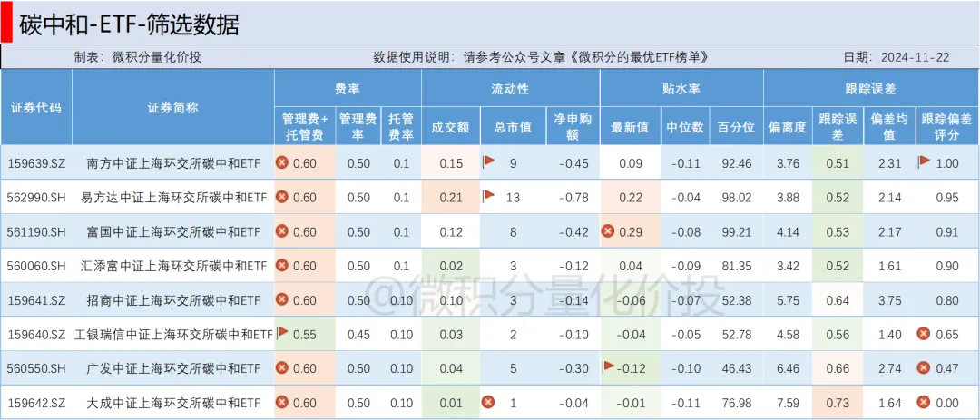
Task: Click the red X beside 大成 score 0.00
Action: pos(925,402)
